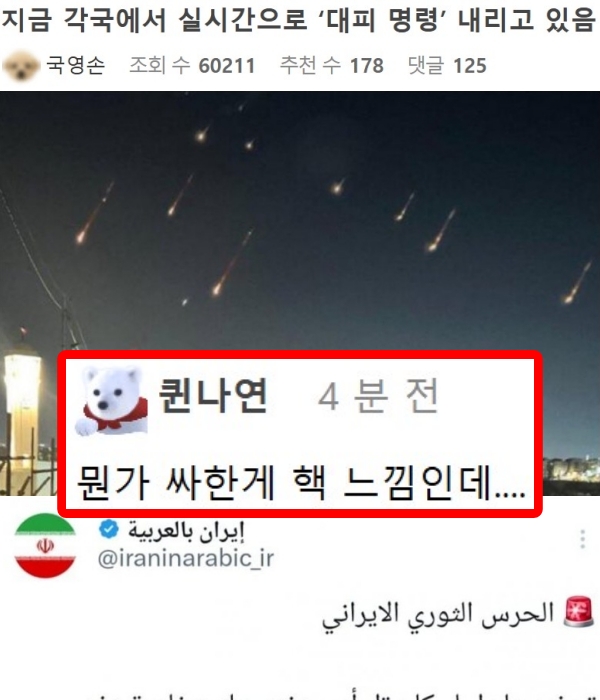Click the Arabic account display name
600x700 pixels.
coord(186,531)
